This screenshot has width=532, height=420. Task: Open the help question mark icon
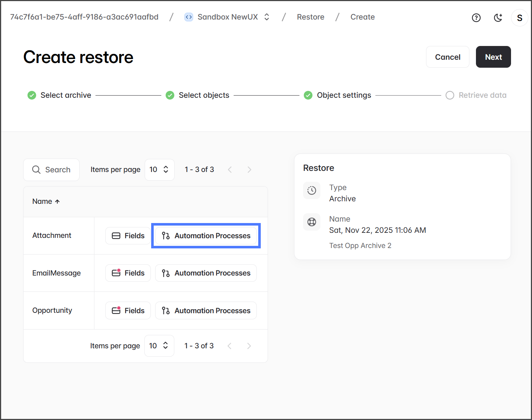(476, 18)
